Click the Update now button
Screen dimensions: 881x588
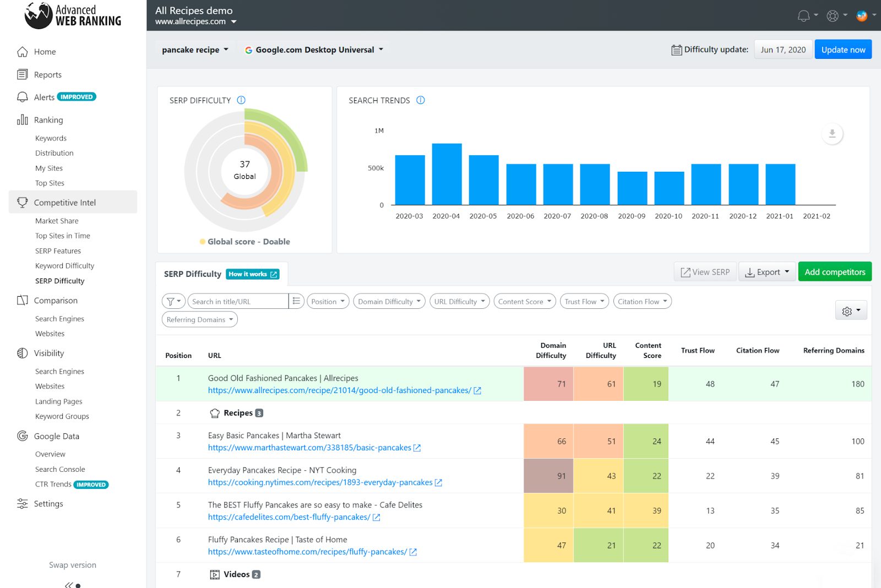843,50
